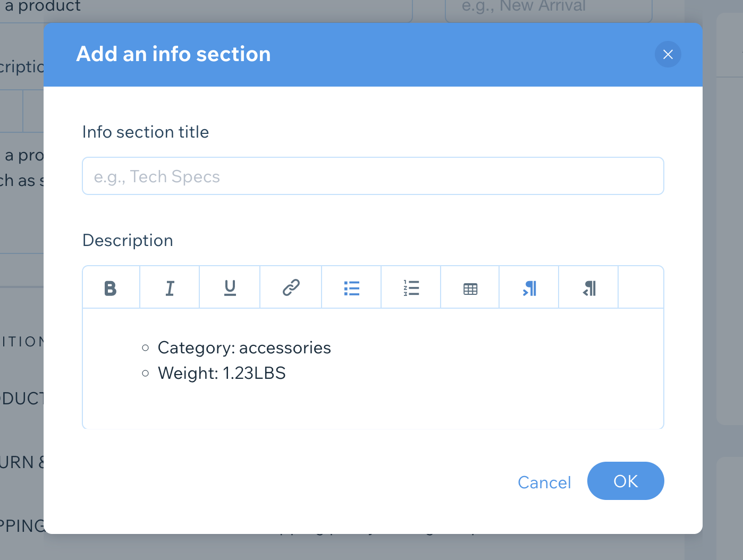Confirm with the OK button

pyautogui.click(x=626, y=481)
